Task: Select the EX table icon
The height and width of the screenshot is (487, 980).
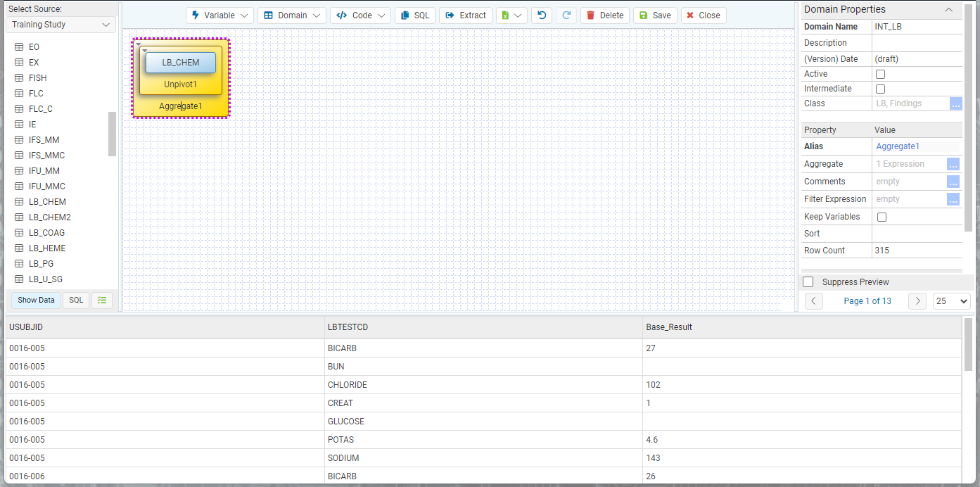Action: pos(20,63)
